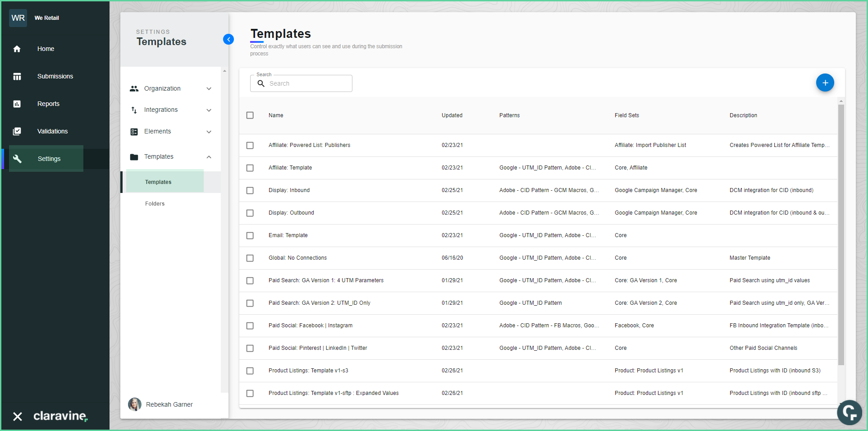The image size is (868, 431).
Task: Check the Global: No Connections row checkbox
Action: coord(250,258)
